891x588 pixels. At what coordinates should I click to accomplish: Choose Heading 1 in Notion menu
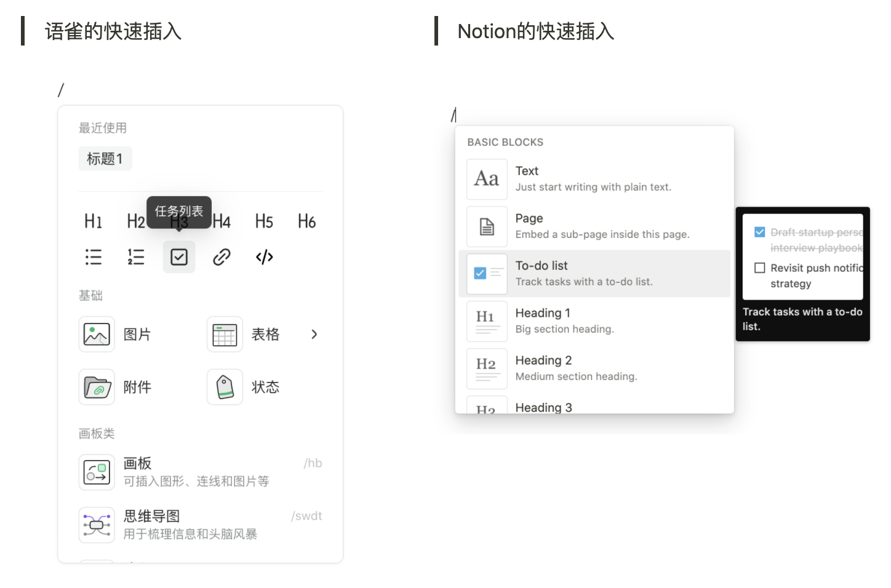(594, 321)
